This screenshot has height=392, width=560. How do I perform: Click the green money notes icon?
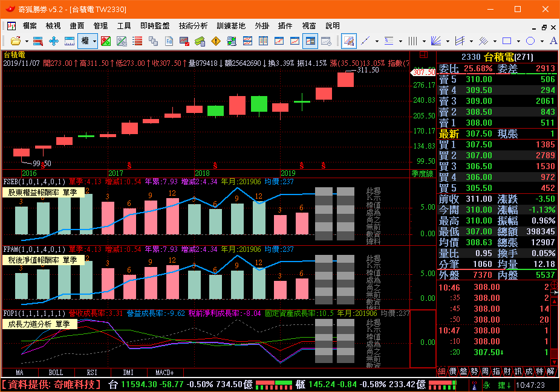click(200, 41)
